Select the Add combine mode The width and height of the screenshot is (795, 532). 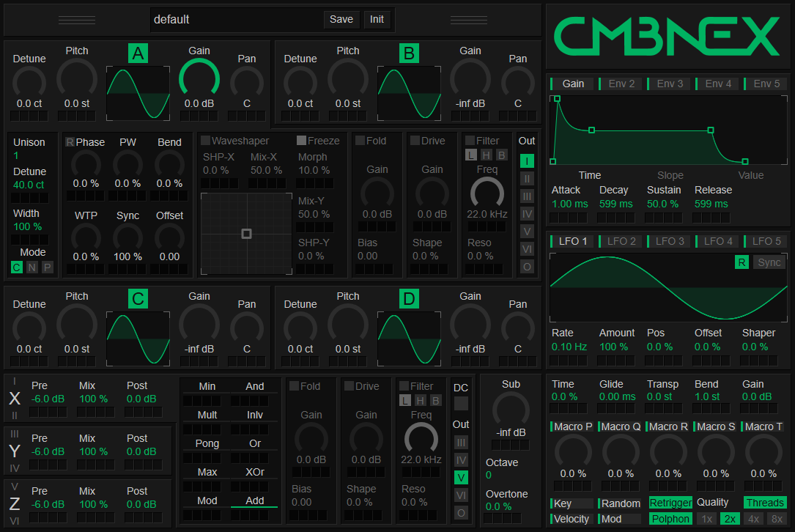(x=254, y=500)
